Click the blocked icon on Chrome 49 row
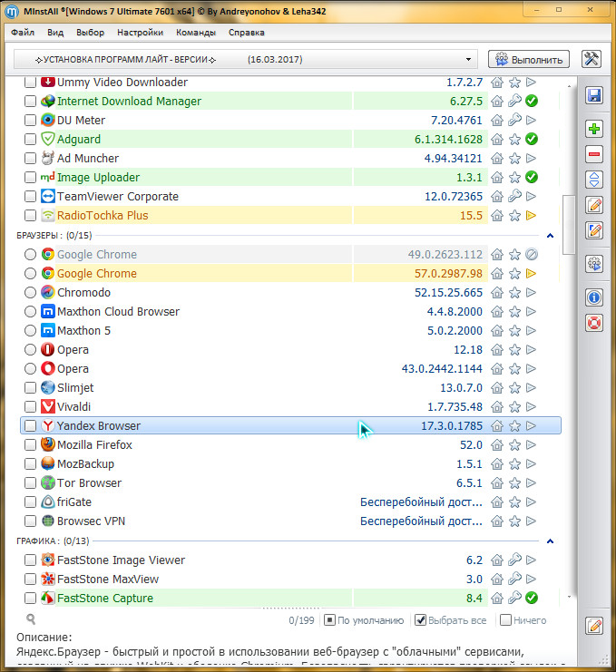The height and width of the screenshot is (672, 616). [532, 255]
